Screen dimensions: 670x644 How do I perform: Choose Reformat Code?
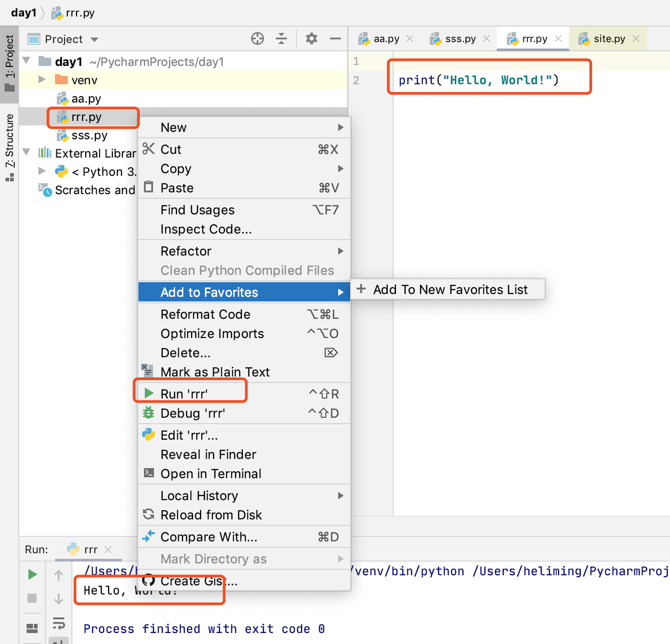[x=244, y=314]
